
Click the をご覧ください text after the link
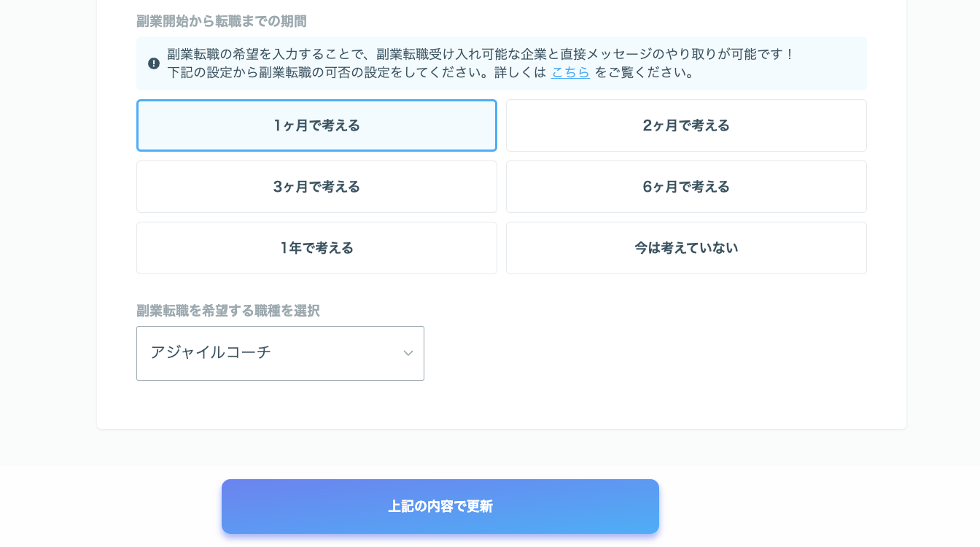click(645, 72)
